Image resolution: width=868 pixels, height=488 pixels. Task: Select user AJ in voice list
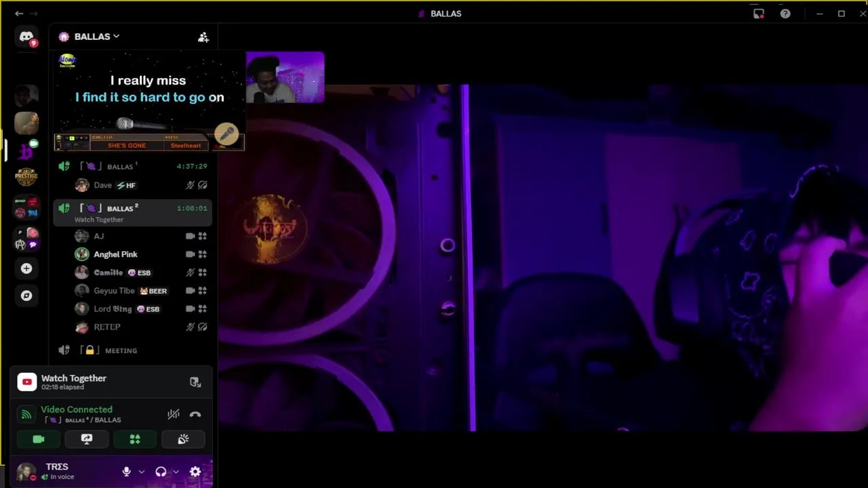point(141,236)
